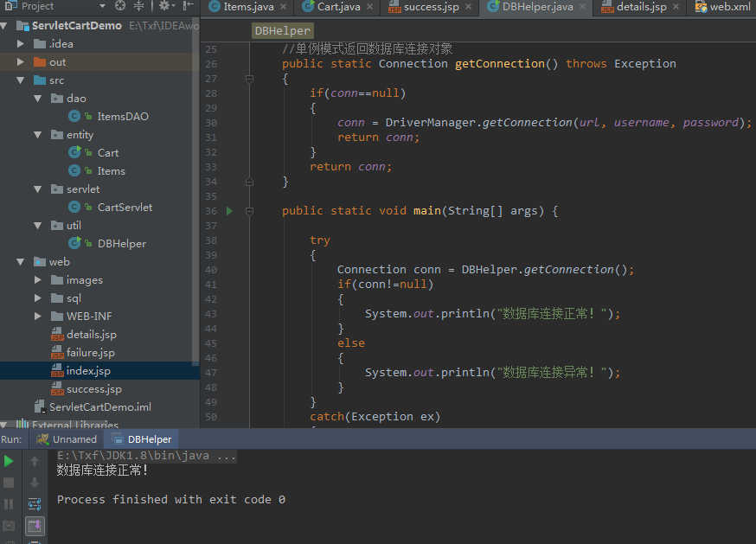Switch to the web.xml tab
The height and width of the screenshot is (544, 756).
pos(723,7)
